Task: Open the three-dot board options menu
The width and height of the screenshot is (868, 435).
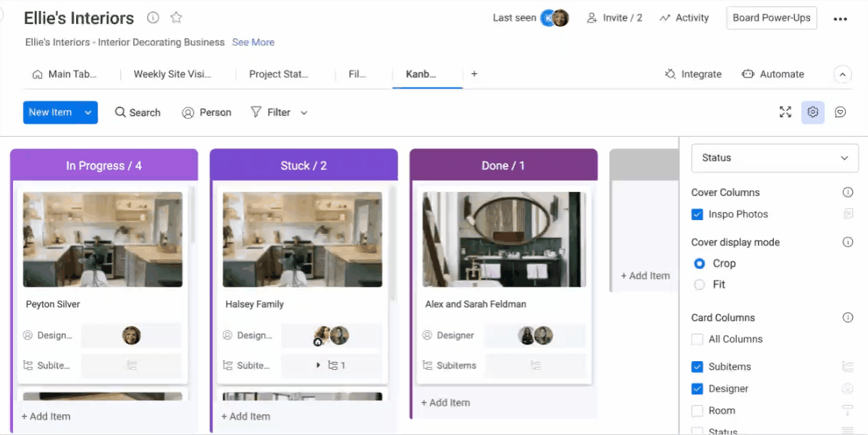Action: (x=840, y=19)
